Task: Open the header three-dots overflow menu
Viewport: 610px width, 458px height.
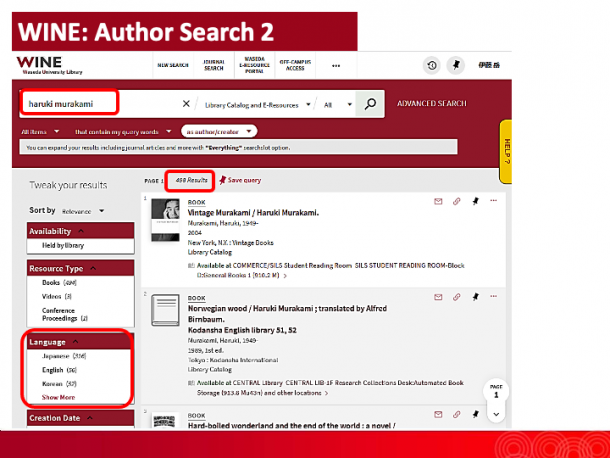Action: [336, 66]
